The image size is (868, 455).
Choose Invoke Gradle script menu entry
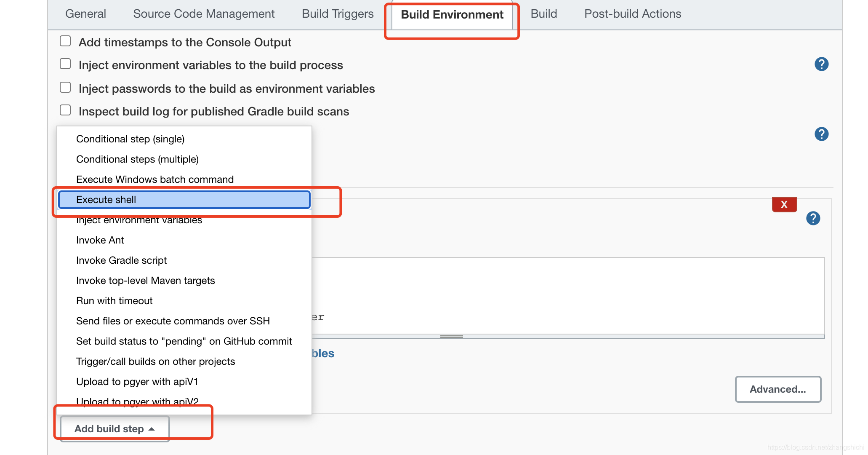pos(121,260)
